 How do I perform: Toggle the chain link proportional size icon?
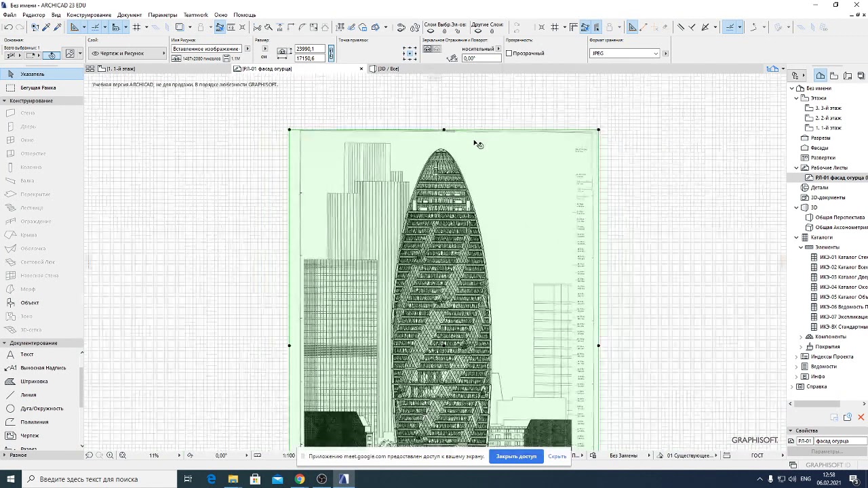[x=331, y=54]
